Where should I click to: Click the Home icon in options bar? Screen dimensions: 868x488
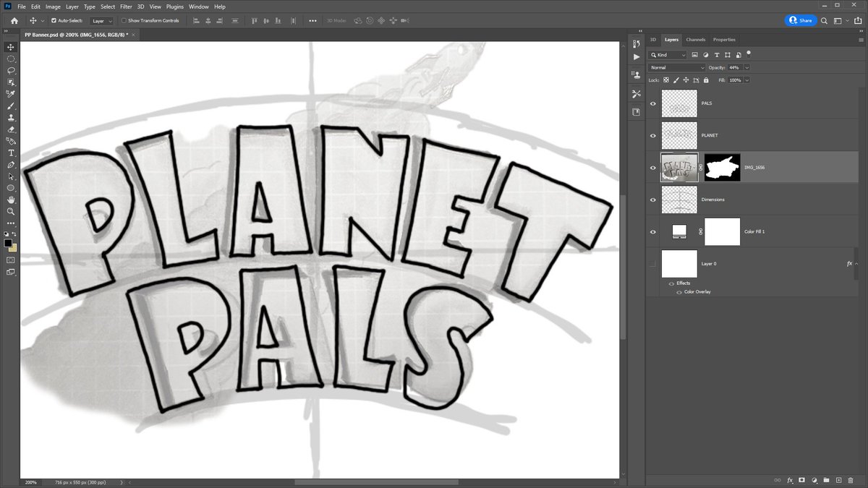pos(14,21)
